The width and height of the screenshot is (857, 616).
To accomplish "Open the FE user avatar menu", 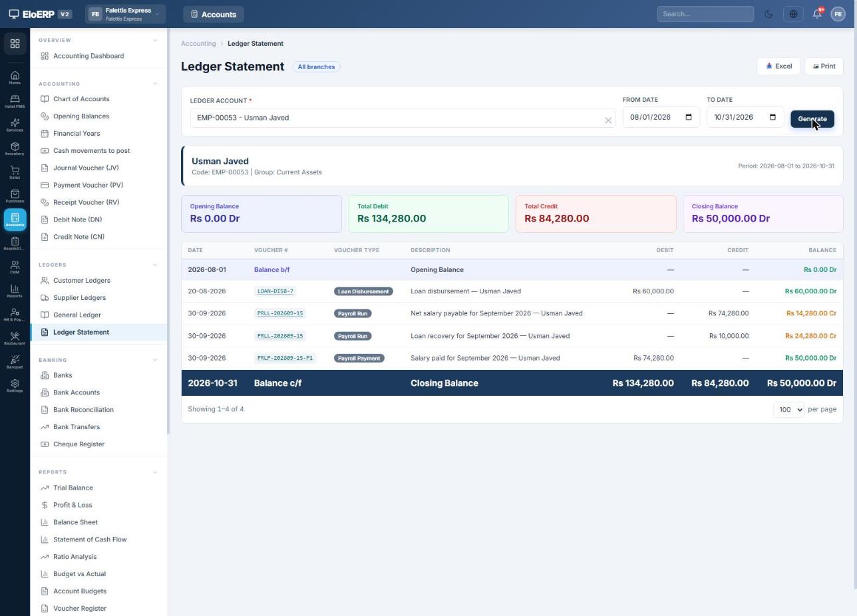I will 838,14.
